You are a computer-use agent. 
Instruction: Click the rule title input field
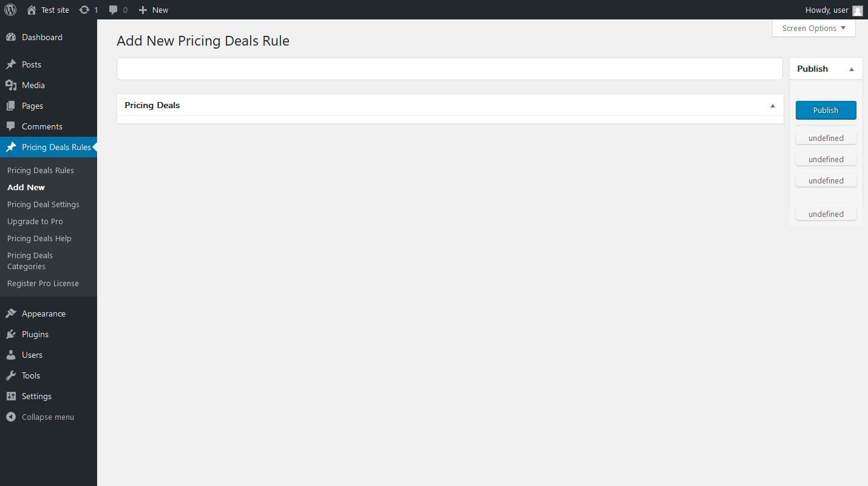(x=450, y=69)
